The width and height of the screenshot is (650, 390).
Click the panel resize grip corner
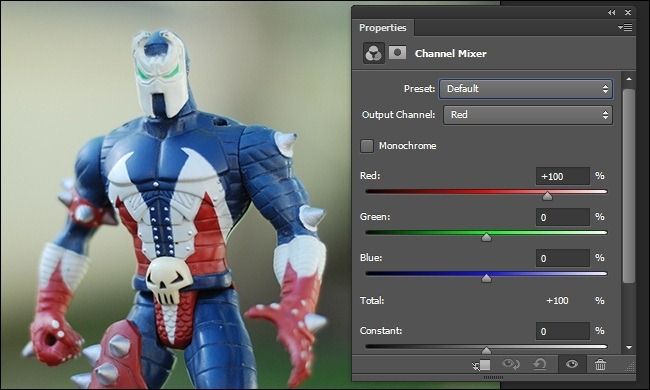pyautogui.click(x=630, y=366)
